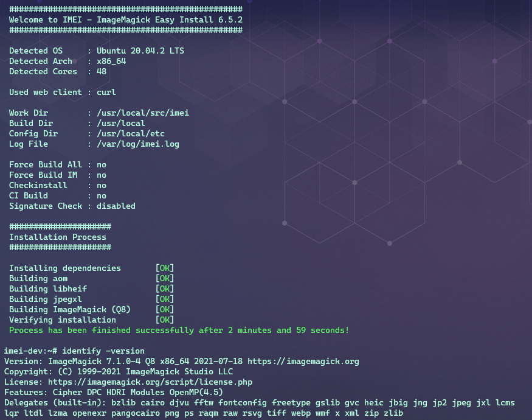
Task: Click the Build Dir path /usr/local
Action: click(121, 123)
